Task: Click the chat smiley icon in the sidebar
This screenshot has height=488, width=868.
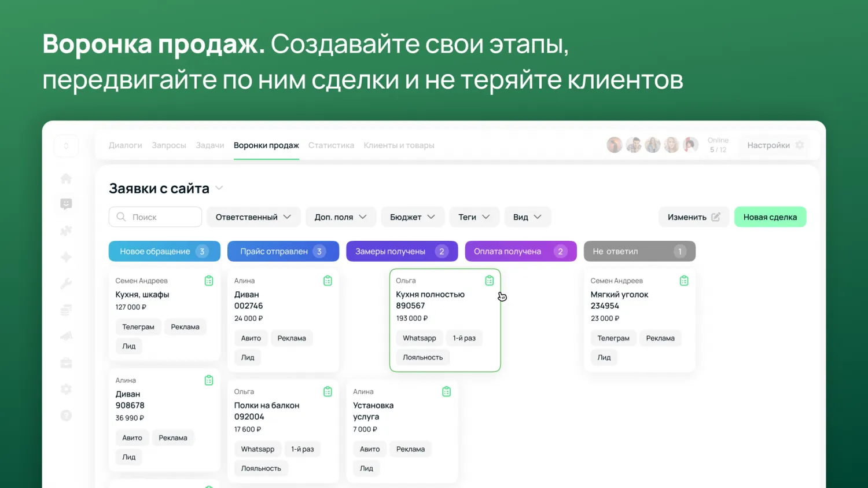Action: pyautogui.click(x=66, y=204)
